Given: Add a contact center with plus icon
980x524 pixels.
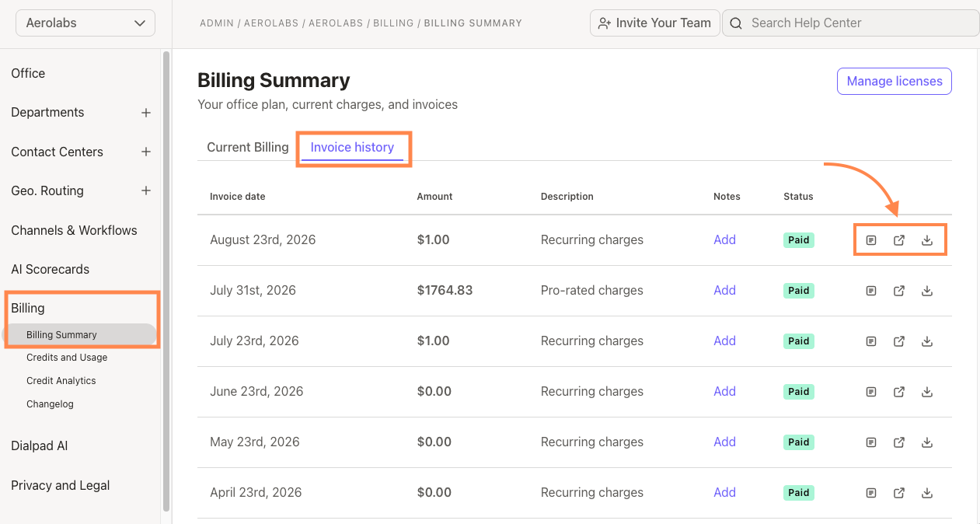Looking at the screenshot, I should coord(145,152).
